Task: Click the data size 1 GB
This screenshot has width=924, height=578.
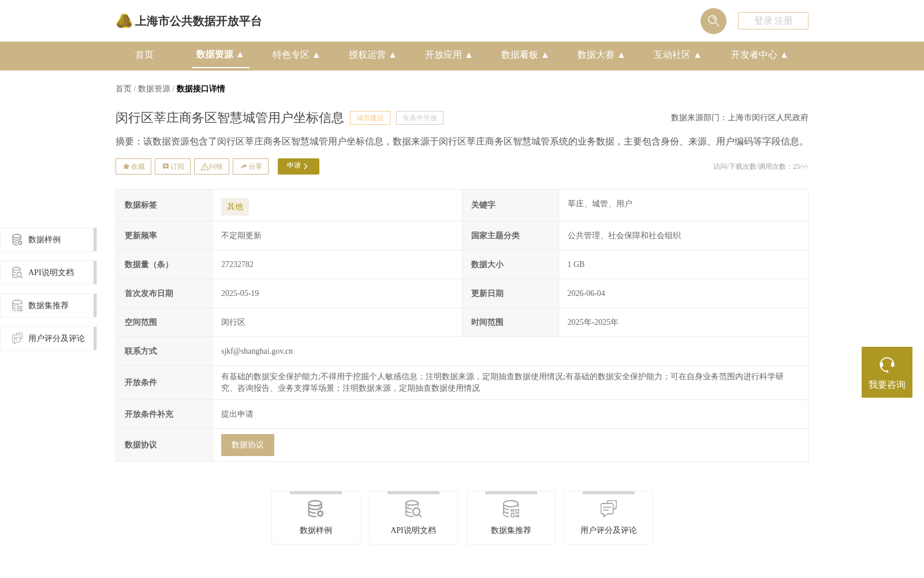Action: (576, 265)
